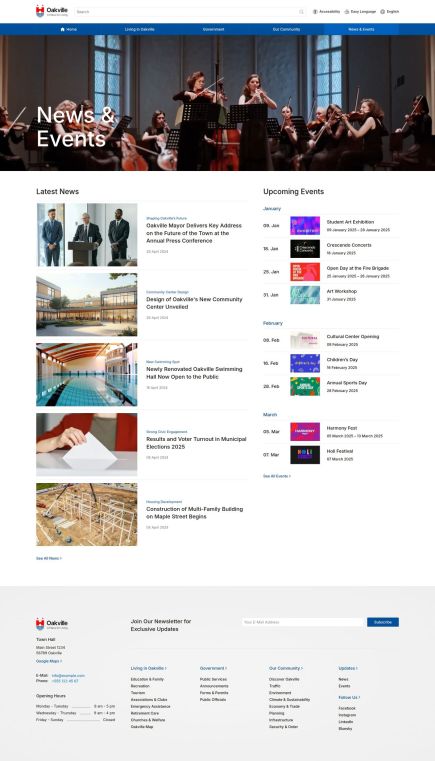Image resolution: width=435 pixels, height=761 pixels.
Task: Open the Instagram footer link
Action: (347, 715)
